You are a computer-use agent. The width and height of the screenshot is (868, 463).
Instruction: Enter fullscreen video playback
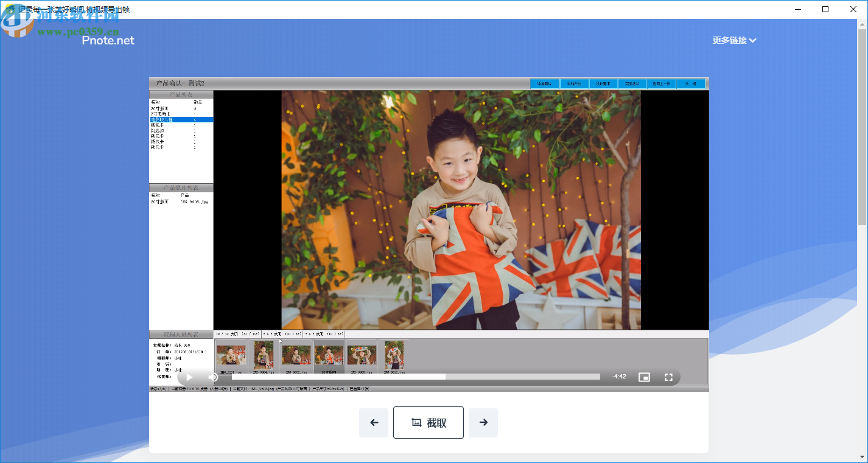(668, 377)
